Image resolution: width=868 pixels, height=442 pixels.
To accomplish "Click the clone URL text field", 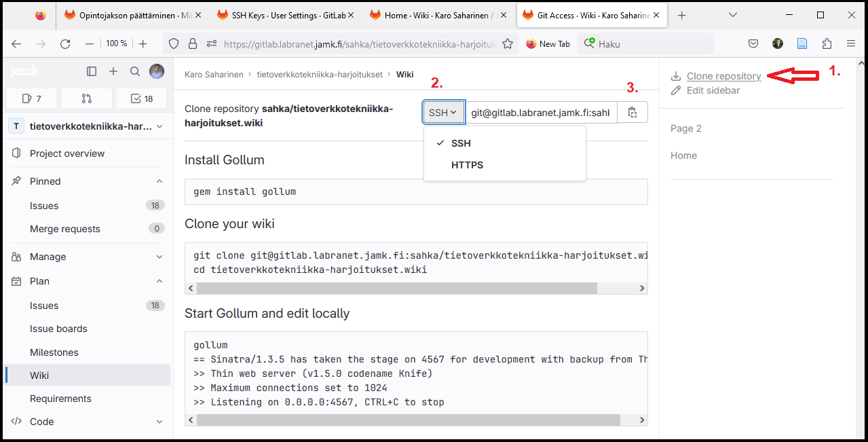I will pyautogui.click(x=540, y=113).
